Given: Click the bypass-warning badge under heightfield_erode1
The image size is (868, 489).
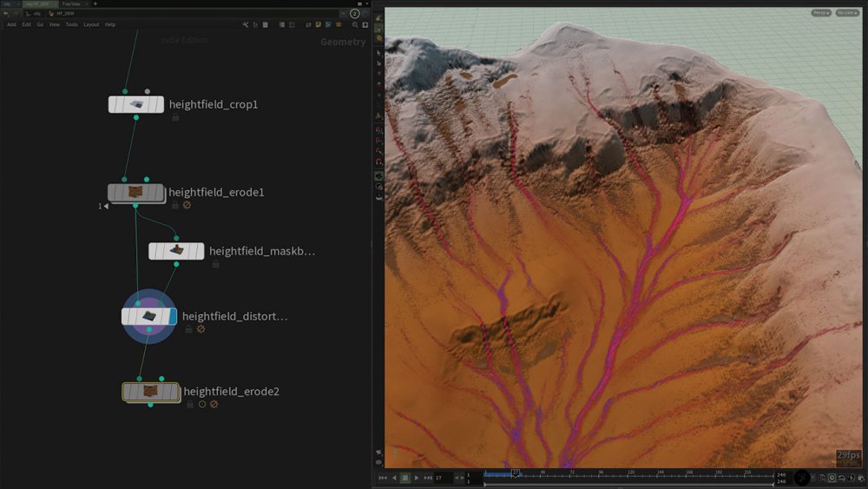Looking at the screenshot, I should 187,205.
